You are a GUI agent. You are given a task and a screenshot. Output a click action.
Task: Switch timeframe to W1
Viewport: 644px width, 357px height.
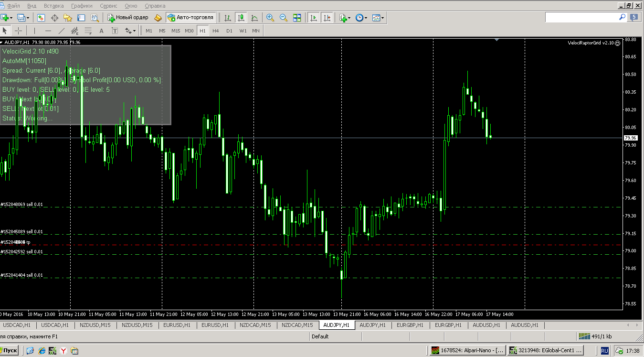pos(243,31)
